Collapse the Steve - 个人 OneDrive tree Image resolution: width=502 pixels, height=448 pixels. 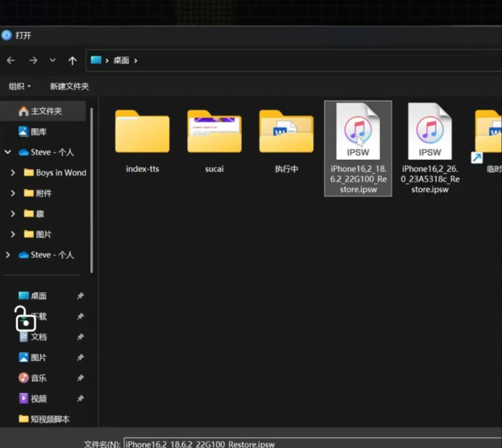tap(8, 152)
